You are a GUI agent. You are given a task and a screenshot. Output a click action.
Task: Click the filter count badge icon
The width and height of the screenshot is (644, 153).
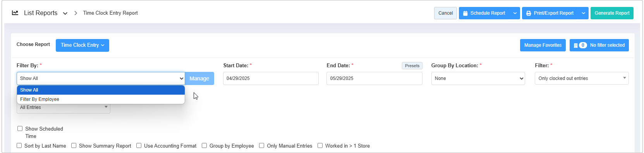(583, 45)
